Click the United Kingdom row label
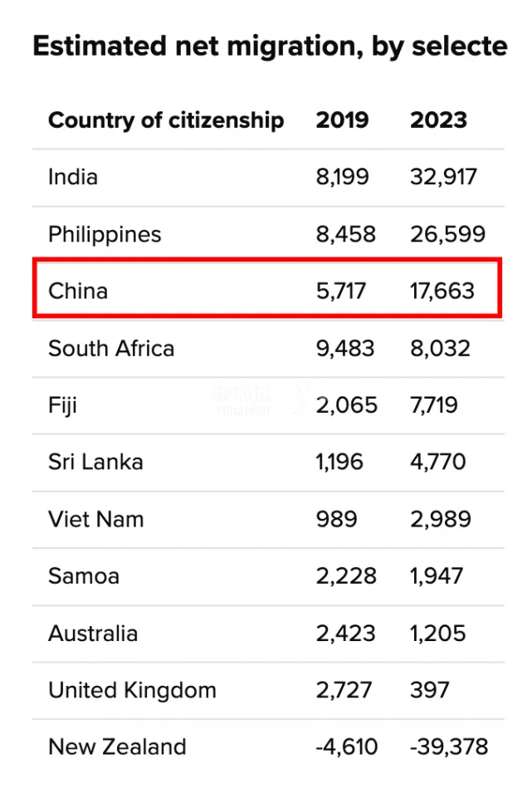The height and width of the screenshot is (793, 532). pos(132,690)
